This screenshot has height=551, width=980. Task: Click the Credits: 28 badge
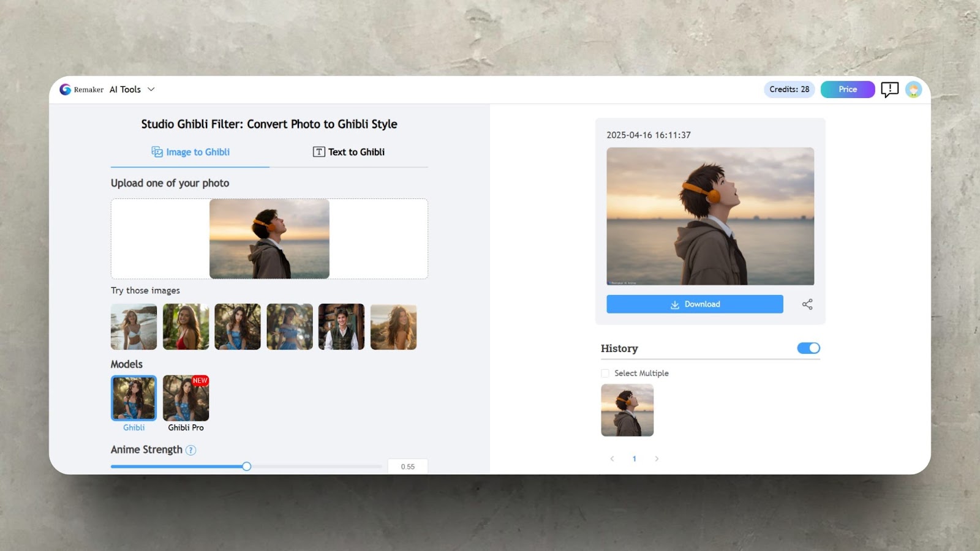click(789, 89)
